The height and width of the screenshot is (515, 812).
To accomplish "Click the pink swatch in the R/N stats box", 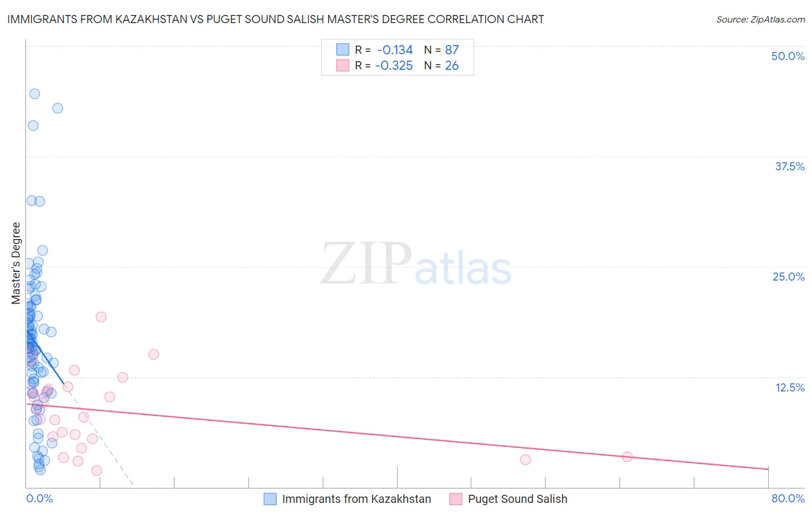I will point(342,65).
